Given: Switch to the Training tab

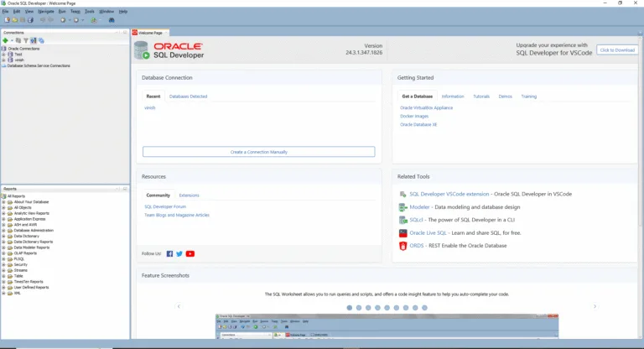Looking at the screenshot, I should tap(528, 96).
